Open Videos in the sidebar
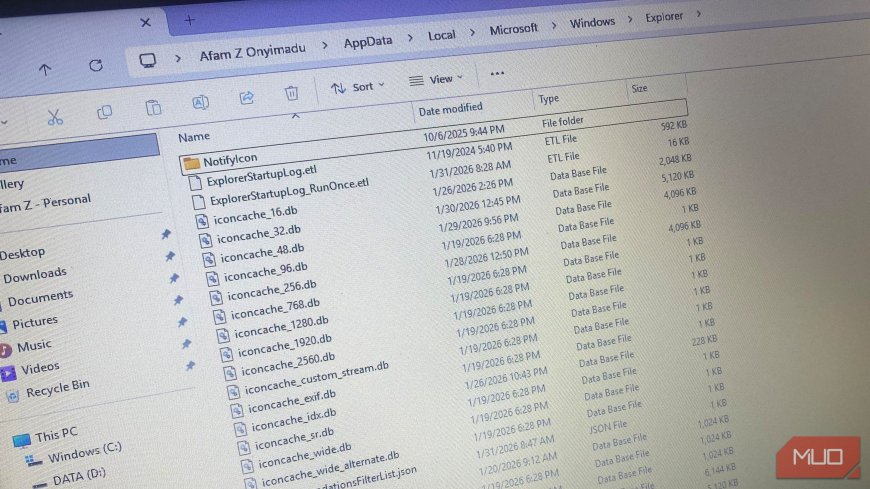870x489 pixels. 40,367
